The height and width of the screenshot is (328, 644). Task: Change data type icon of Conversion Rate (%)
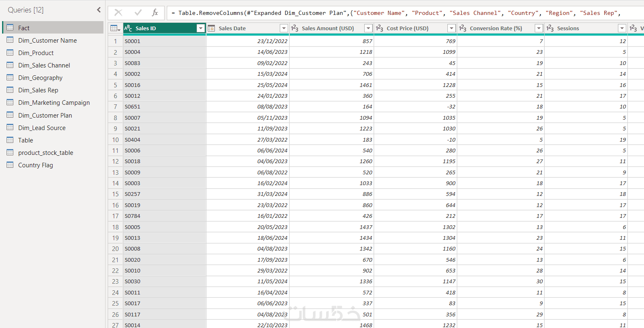[x=463, y=28]
